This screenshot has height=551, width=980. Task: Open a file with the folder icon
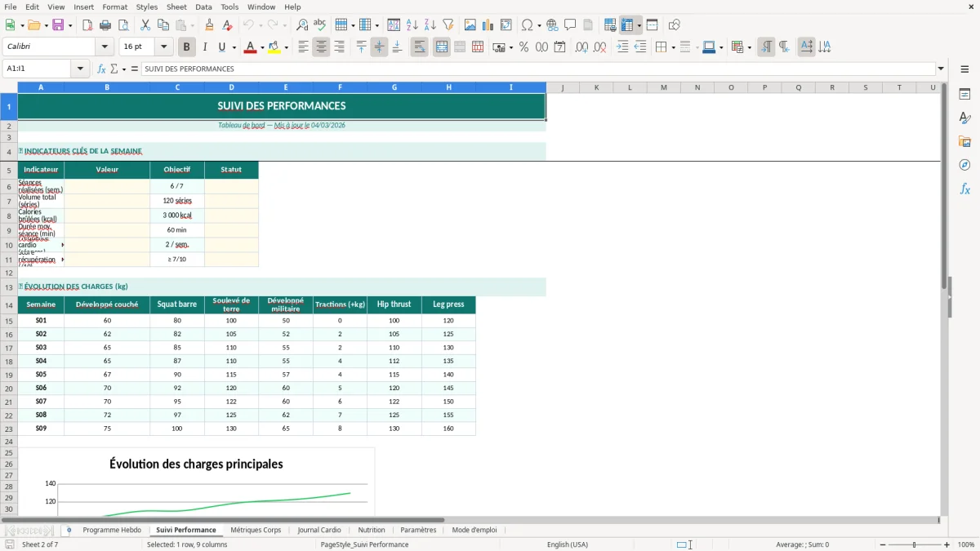click(x=33, y=25)
